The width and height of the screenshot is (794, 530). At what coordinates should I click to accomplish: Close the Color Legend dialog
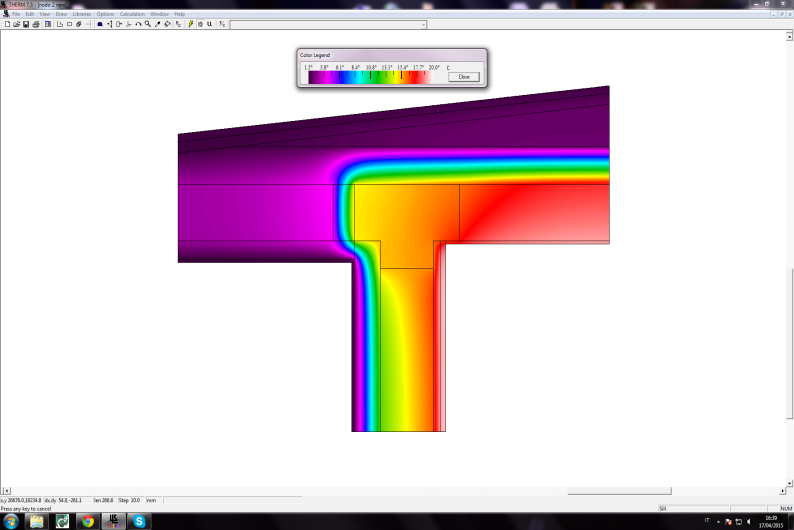click(x=463, y=76)
